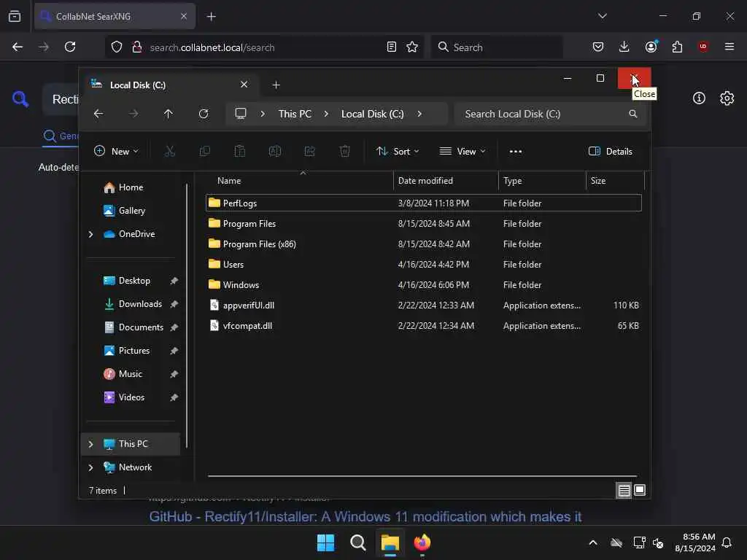Select Gallery in navigation pane

click(130, 211)
